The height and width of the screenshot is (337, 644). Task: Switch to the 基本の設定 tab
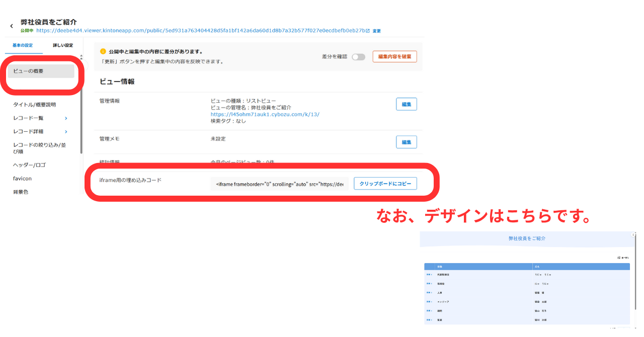pos(22,45)
